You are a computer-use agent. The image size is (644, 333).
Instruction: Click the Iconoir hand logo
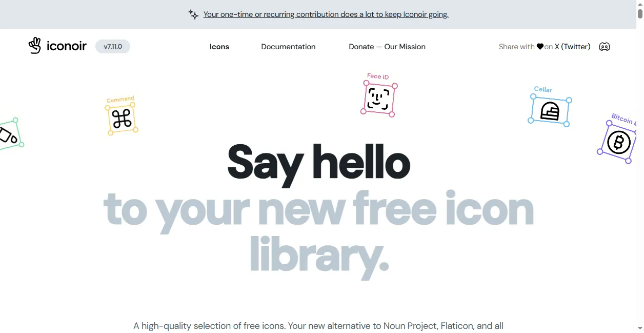tap(35, 46)
